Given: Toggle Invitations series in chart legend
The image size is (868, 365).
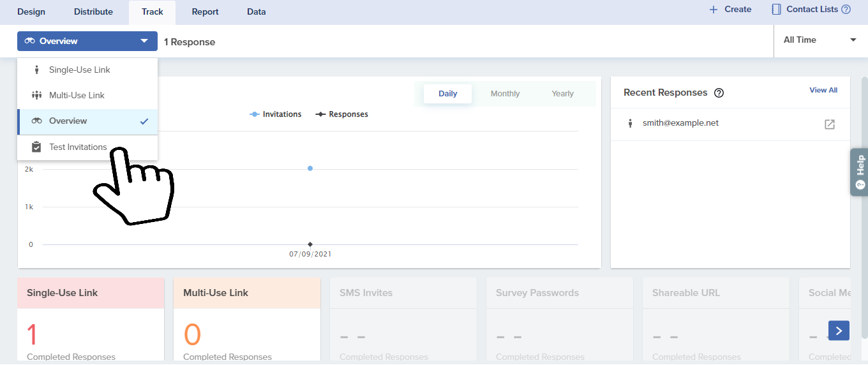Looking at the screenshot, I should coord(276,114).
